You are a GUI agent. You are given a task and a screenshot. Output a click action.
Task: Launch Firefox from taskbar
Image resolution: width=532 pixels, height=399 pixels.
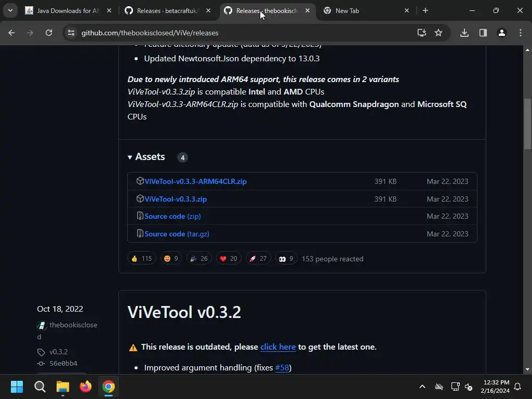pos(86,387)
